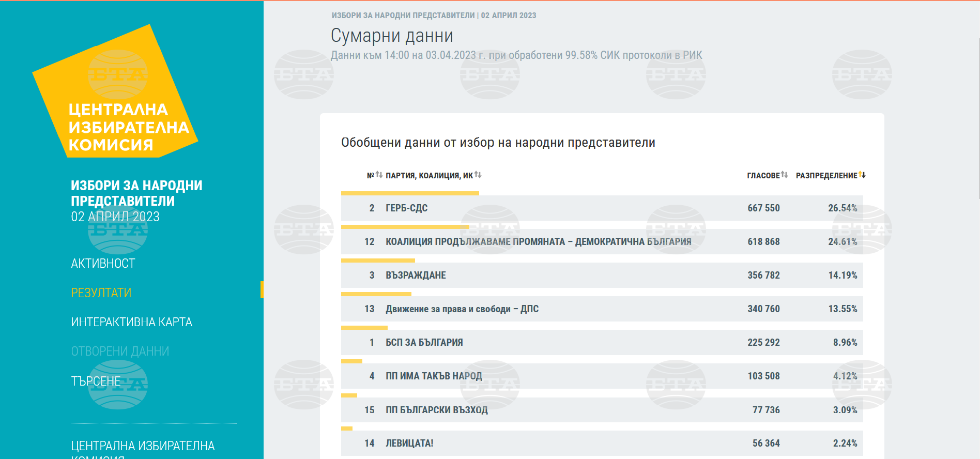The image size is (980, 459).
Task: Open Интерактивна карта in sidebar
Action: tap(131, 322)
